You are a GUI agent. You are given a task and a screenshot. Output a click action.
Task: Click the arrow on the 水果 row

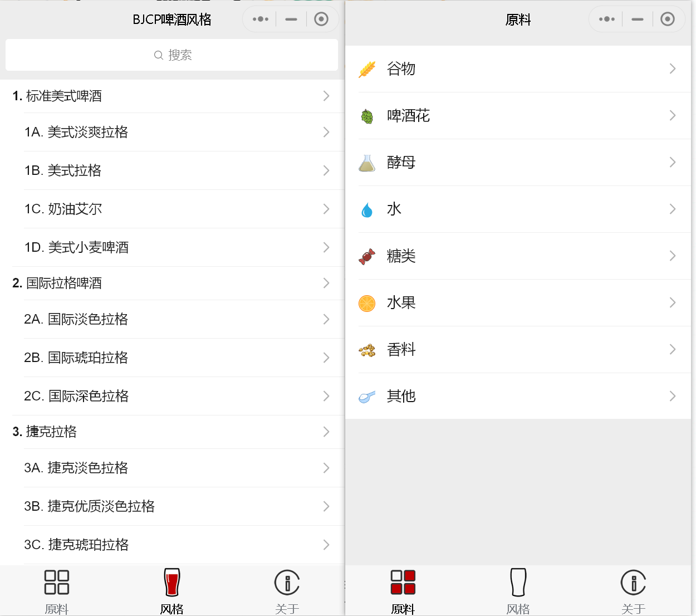coord(673,302)
